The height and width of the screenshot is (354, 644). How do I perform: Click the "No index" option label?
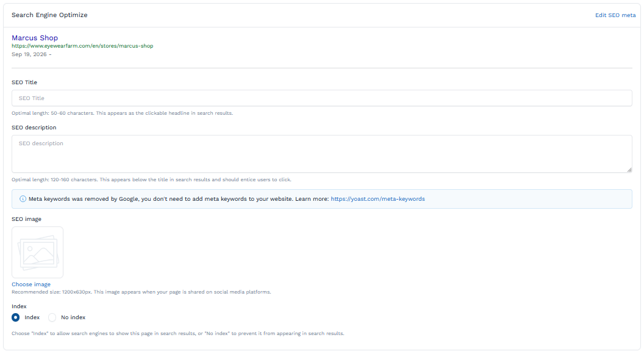(73, 317)
